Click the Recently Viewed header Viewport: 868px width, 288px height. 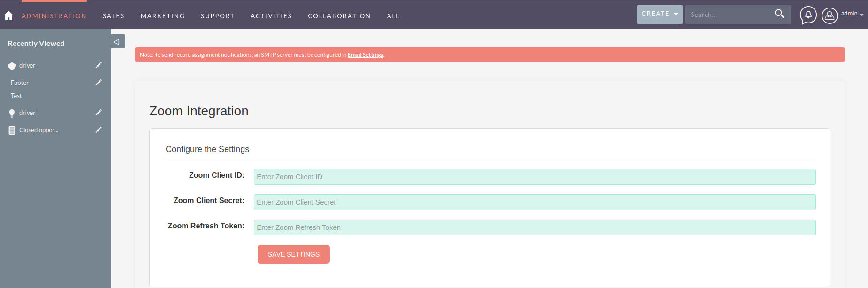click(x=36, y=43)
